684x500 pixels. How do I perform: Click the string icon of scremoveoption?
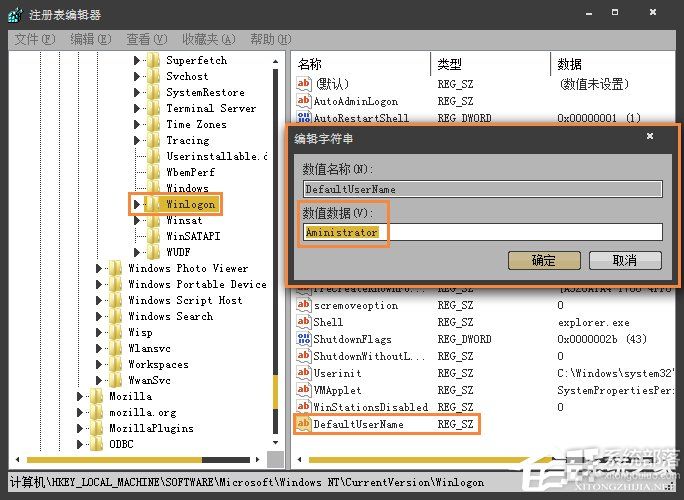click(304, 305)
